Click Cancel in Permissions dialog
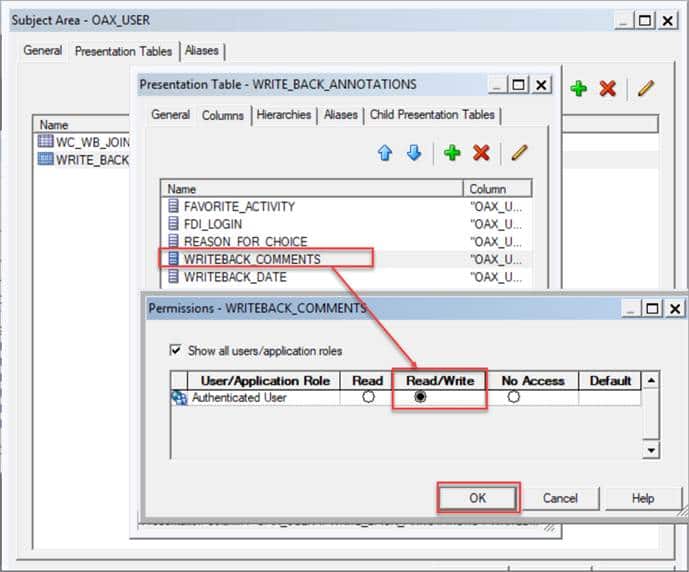The height and width of the screenshot is (572, 689). click(x=560, y=498)
